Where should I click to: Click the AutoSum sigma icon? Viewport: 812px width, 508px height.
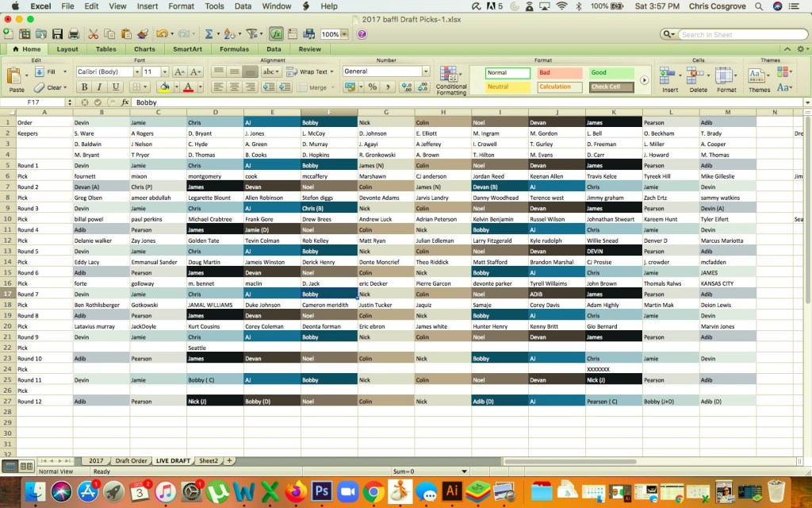[x=209, y=34]
